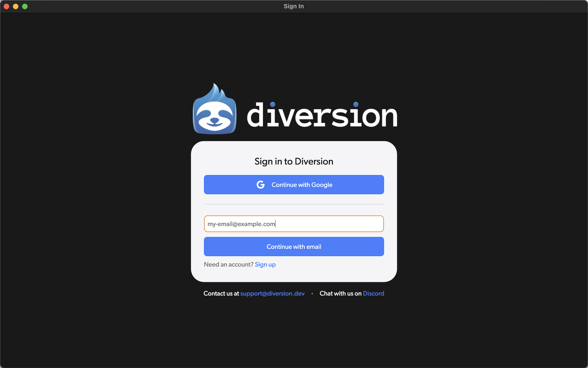Open the Discord chat link
Image resolution: width=588 pixels, height=368 pixels.
tap(373, 293)
